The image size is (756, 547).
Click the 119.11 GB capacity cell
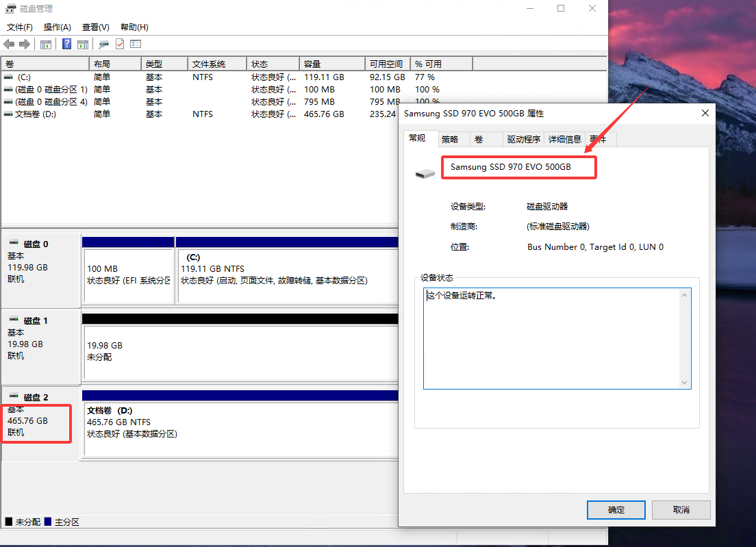[x=324, y=77]
